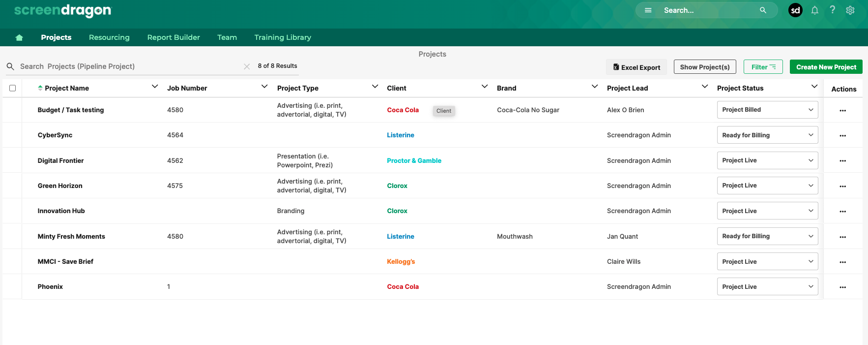868x345 pixels.
Task: Open actions menu for MMCI - Save Brief
Action: pos(842,262)
